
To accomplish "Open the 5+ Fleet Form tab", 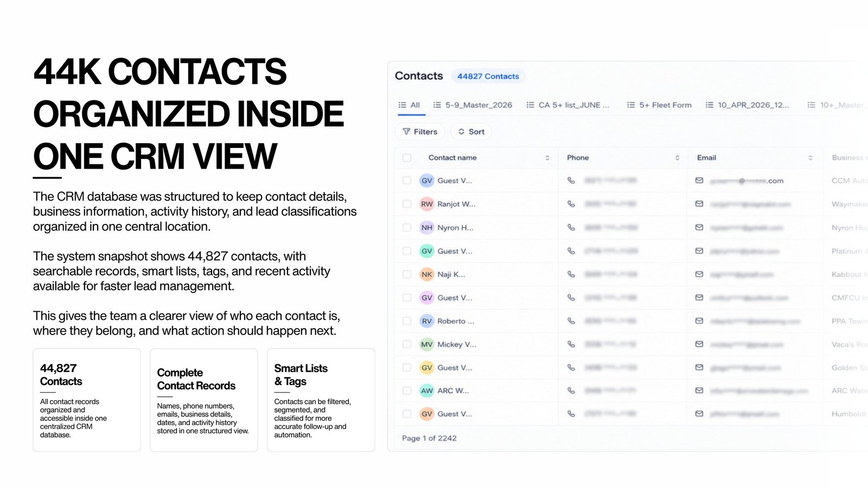I will click(x=659, y=105).
